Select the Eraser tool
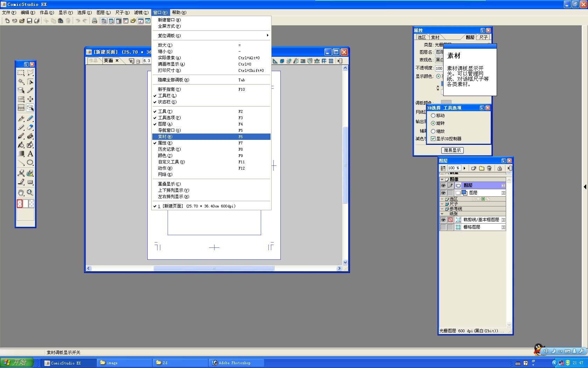Viewport: 588px width, 368px height. pyautogui.click(x=30, y=128)
